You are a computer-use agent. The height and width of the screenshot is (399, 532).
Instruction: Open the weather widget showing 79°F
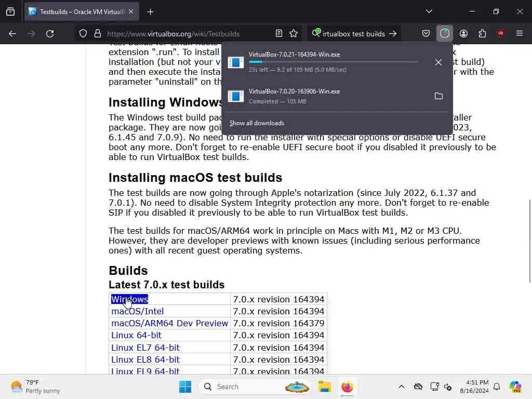tap(35, 387)
